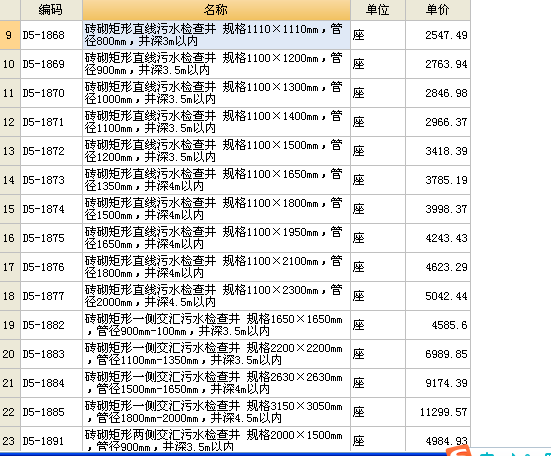The width and height of the screenshot is (551, 456).
Task: Click the 名称 column header
Action: click(216, 10)
